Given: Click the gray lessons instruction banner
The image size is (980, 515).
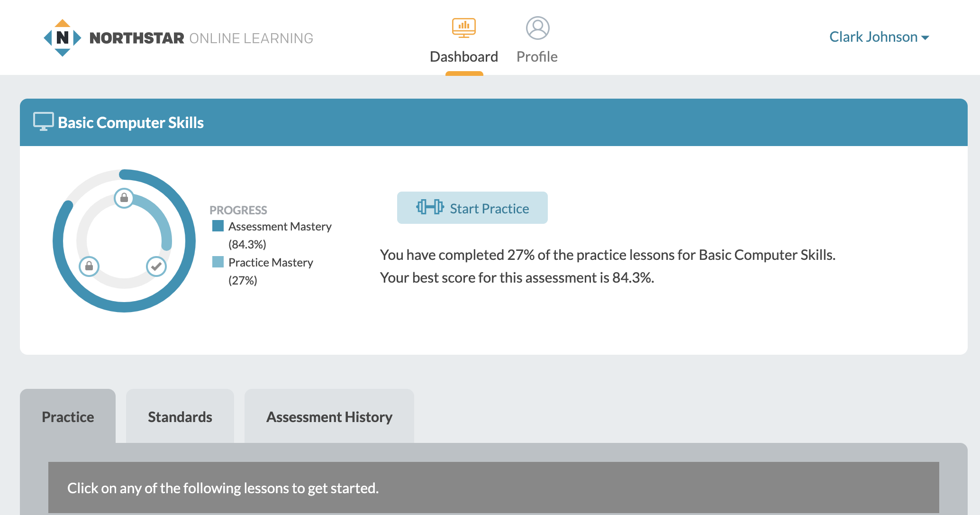Looking at the screenshot, I should 493,487.
